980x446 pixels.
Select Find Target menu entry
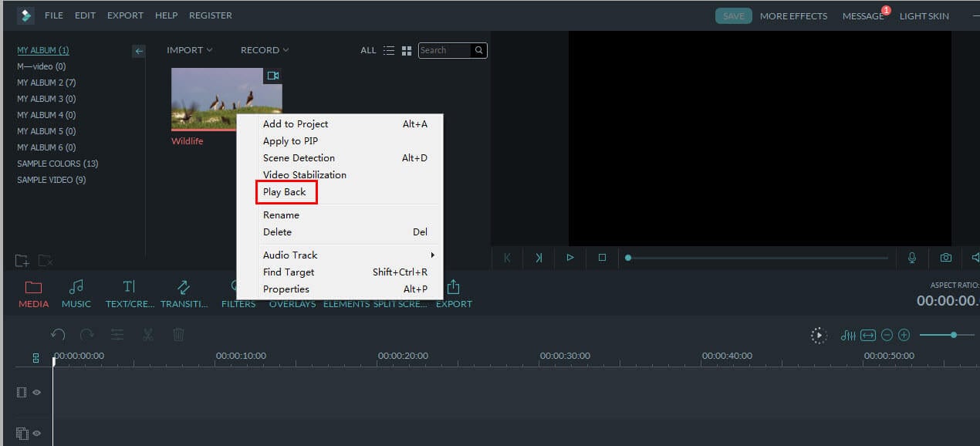click(x=340, y=272)
